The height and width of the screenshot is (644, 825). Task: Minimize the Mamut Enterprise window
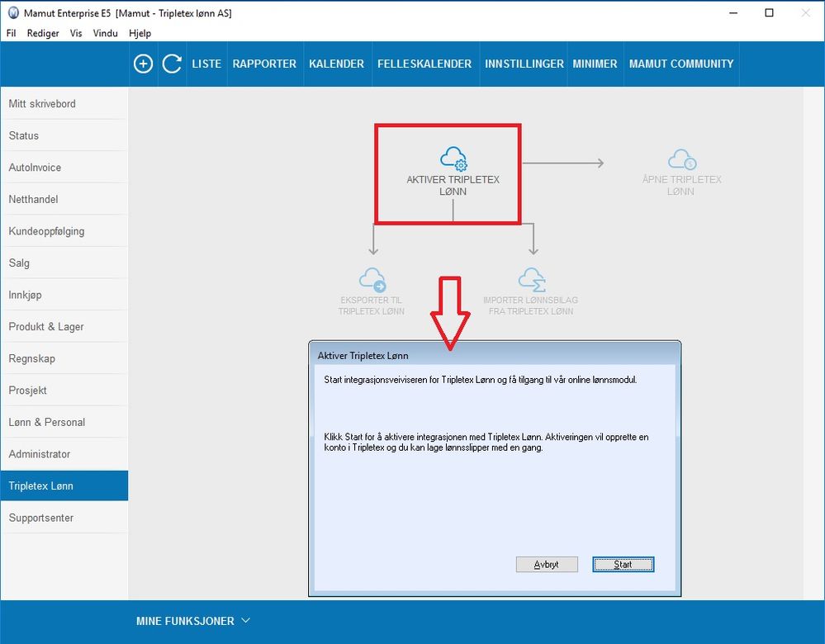pyautogui.click(x=733, y=13)
